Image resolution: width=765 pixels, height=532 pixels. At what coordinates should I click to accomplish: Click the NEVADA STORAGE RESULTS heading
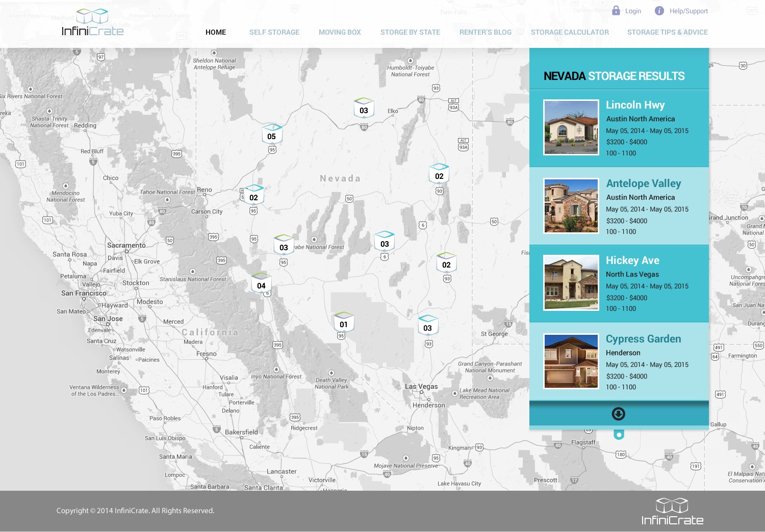click(614, 76)
